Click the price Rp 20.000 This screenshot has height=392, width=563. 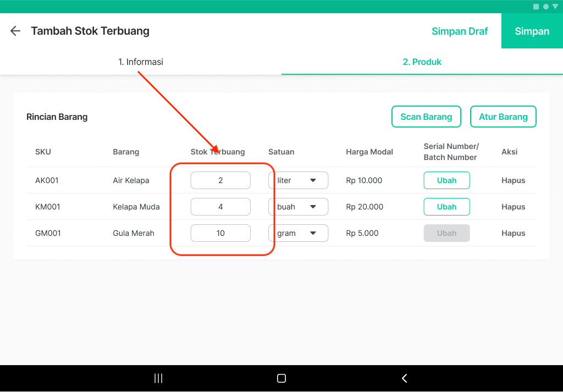click(x=365, y=207)
